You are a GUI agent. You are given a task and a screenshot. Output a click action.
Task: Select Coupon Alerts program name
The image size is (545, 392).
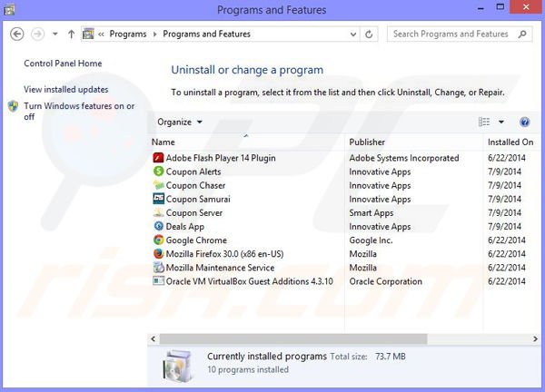click(x=193, y=171)
